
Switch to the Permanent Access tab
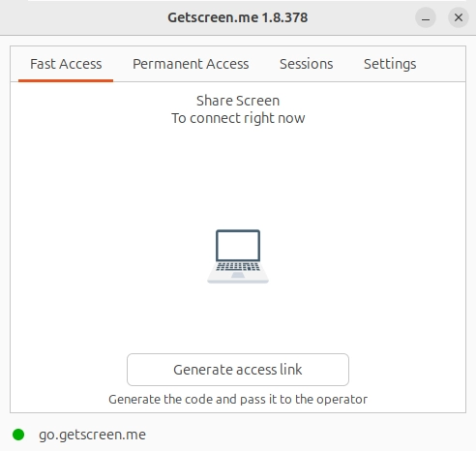click(191, 64)
